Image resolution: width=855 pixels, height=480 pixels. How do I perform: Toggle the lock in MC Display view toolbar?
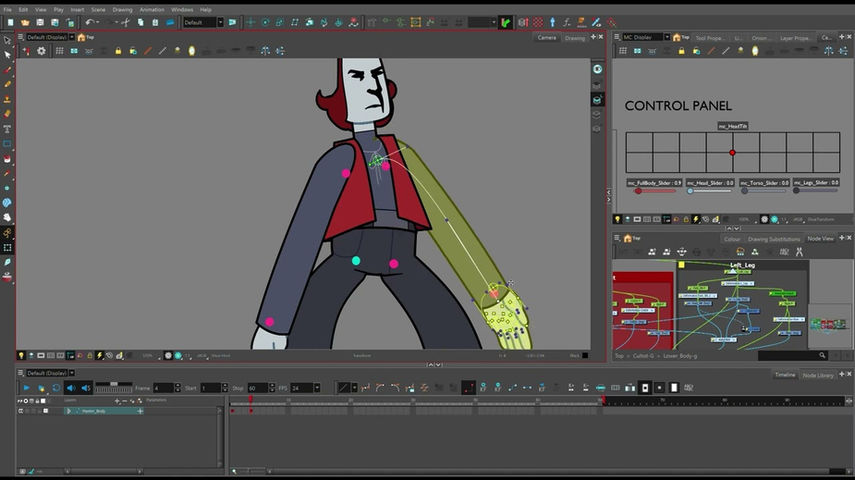pyautogui.click(x=682, y=51)
